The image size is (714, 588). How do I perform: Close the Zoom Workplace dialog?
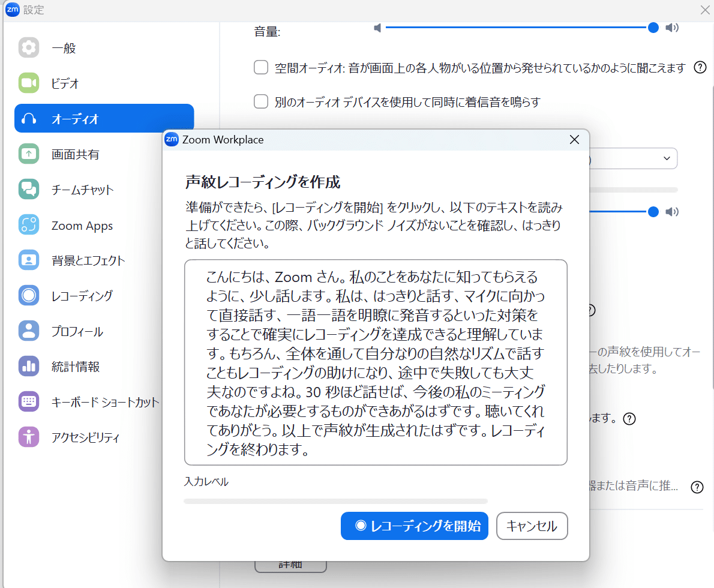[574, 139]
